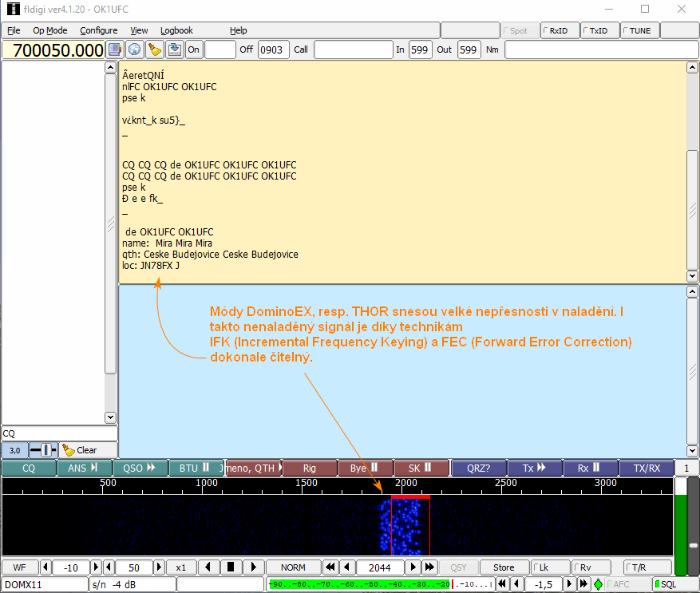Click the green diamond squelch indicator
The height and width of the screenshot is (593, 700).
pos(598,584)
